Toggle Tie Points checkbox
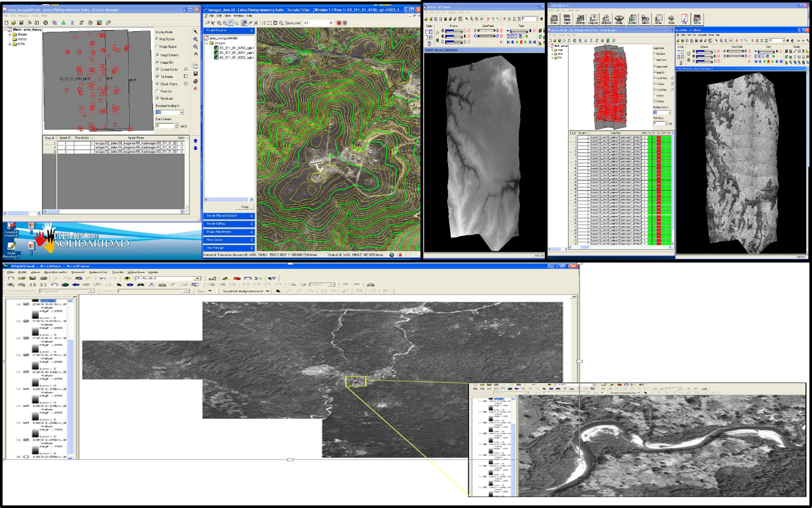Viewport: 812px width, 508px height. [x=157, y=77]
